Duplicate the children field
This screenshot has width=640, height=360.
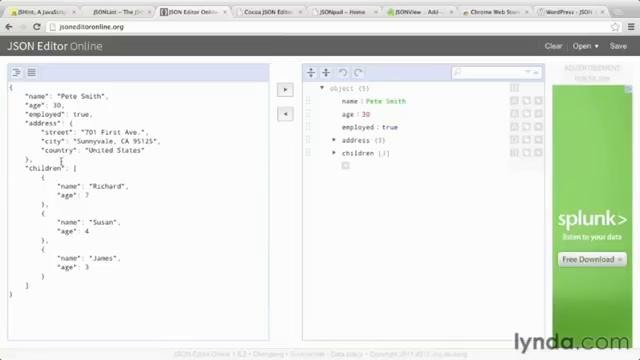click(527, 153)
